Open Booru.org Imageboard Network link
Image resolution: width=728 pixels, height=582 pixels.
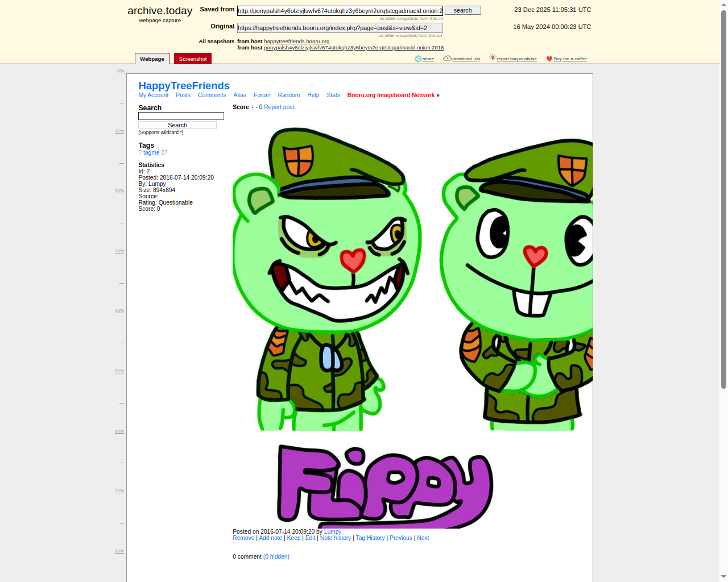[x=391, y=95]
